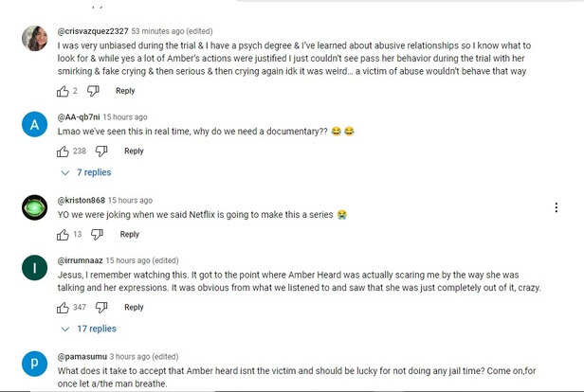Screen dimensions: 584x392
Task: Reply to @irrumnaaz's comment
Action: coord(134,308)
